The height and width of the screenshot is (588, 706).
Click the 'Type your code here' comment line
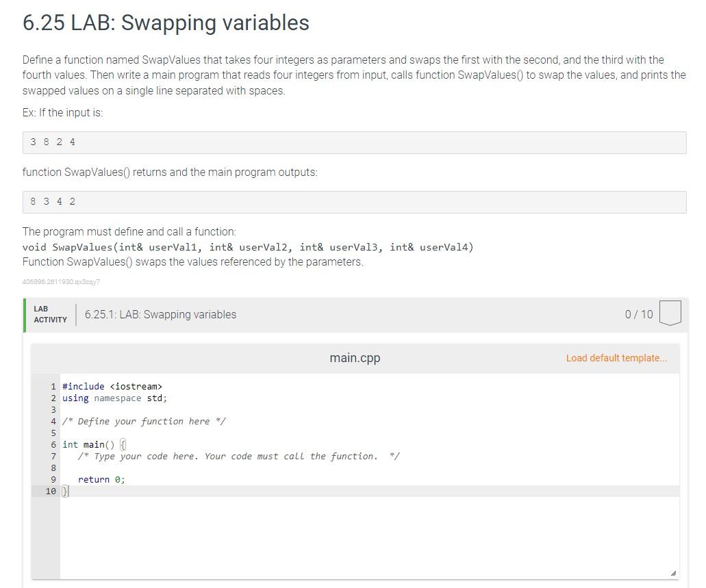point(238,456)
